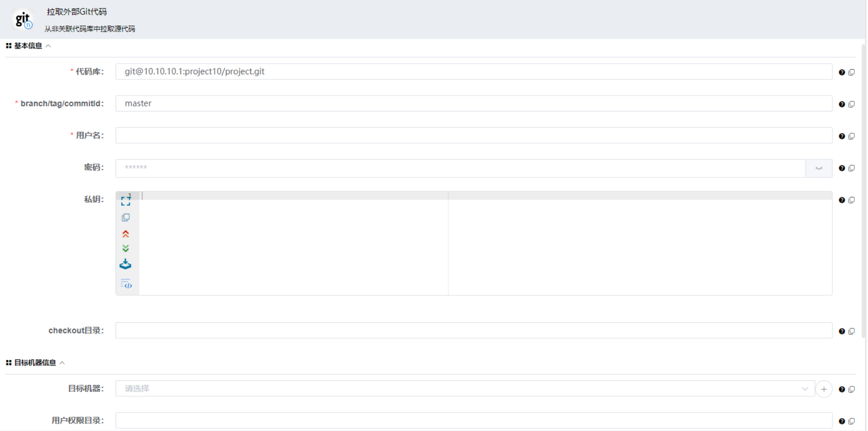
Task: Collapse the 目标机器信息 section
Action: [63, 363]
